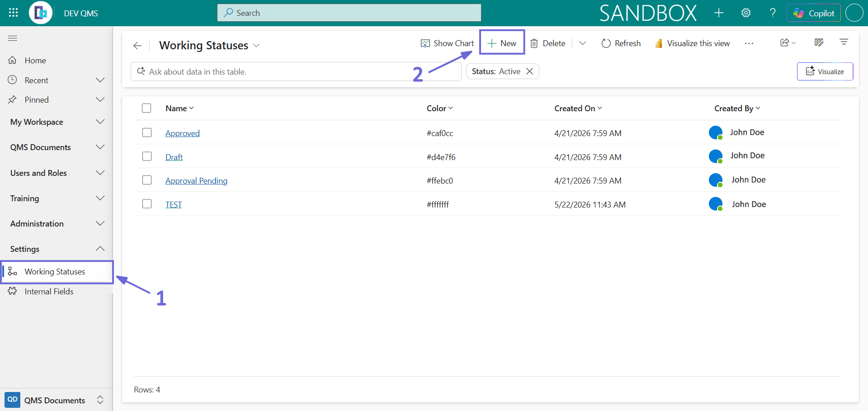Click the #ffffff color value

click(438, 204)
